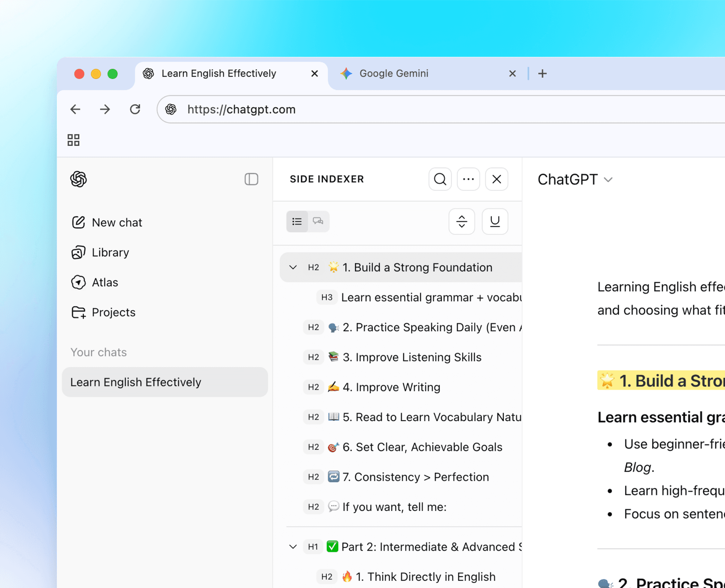Open the Side Indexer search icon

pyautogui.click(x=440, y=179)
